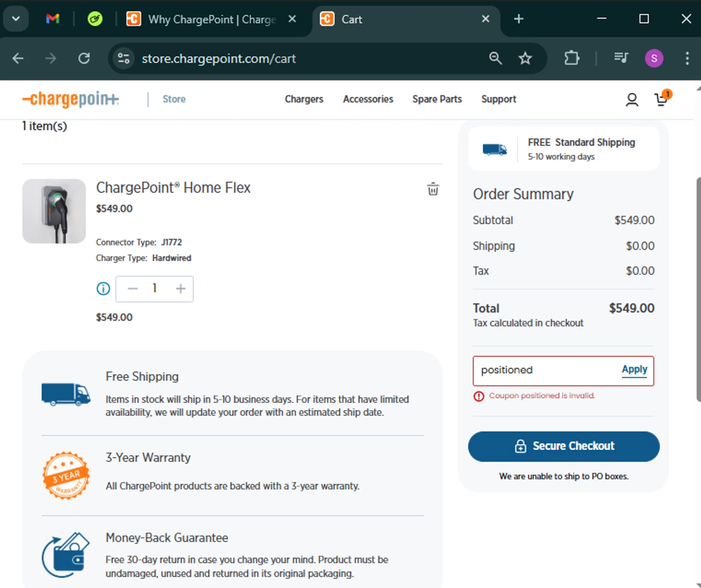Click the '1 item(s)' text
Viewport: 701px width, 588px height.
click(x=45, y=126)
